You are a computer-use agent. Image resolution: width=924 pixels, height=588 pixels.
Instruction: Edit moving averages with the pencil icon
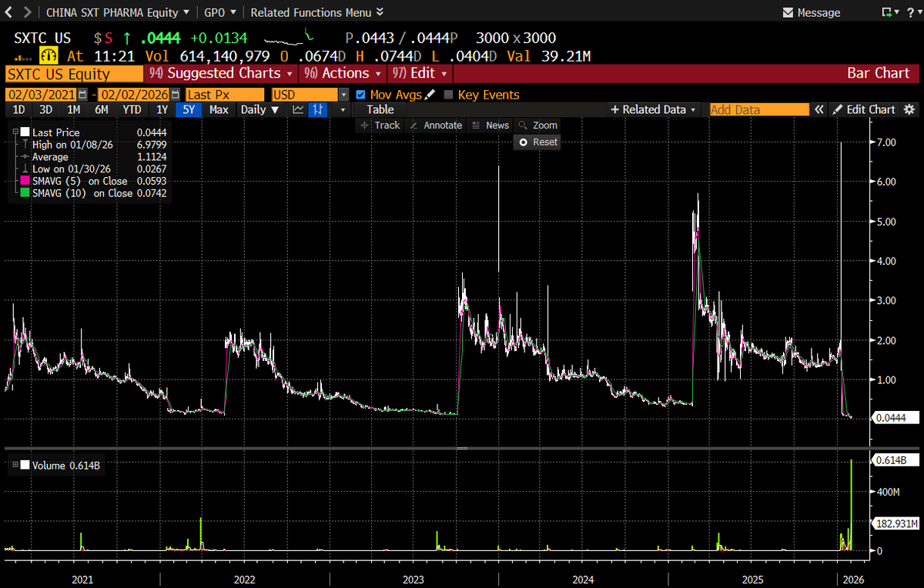click(430, 95)
